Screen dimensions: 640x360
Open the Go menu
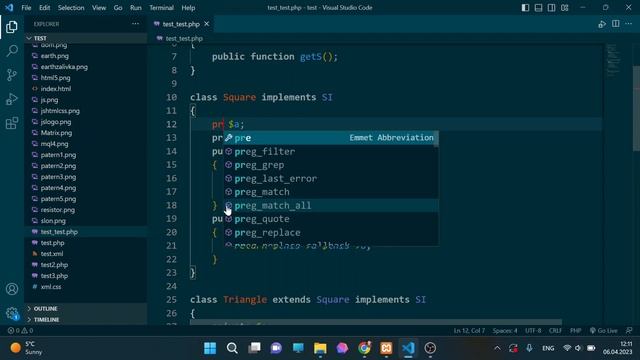[118, 8]
